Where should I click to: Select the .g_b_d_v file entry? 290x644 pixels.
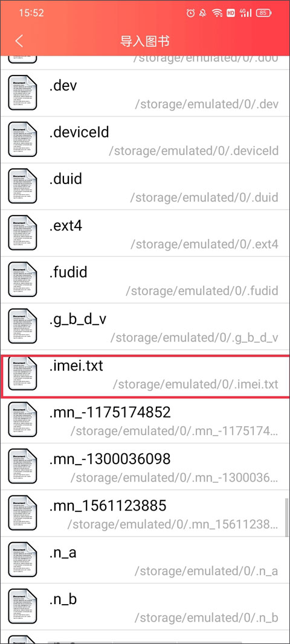click(x=145, y=327)
